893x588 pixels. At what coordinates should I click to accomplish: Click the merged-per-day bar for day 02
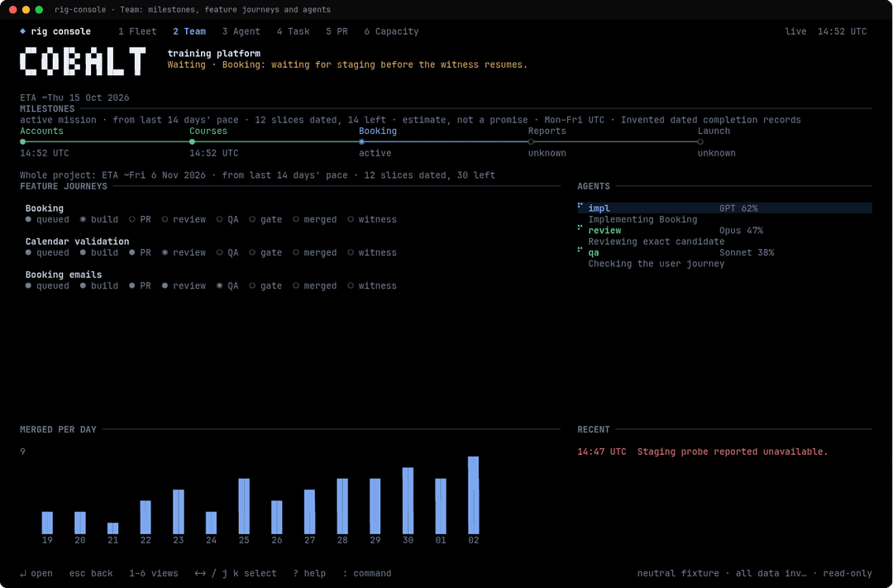(473, 495)
